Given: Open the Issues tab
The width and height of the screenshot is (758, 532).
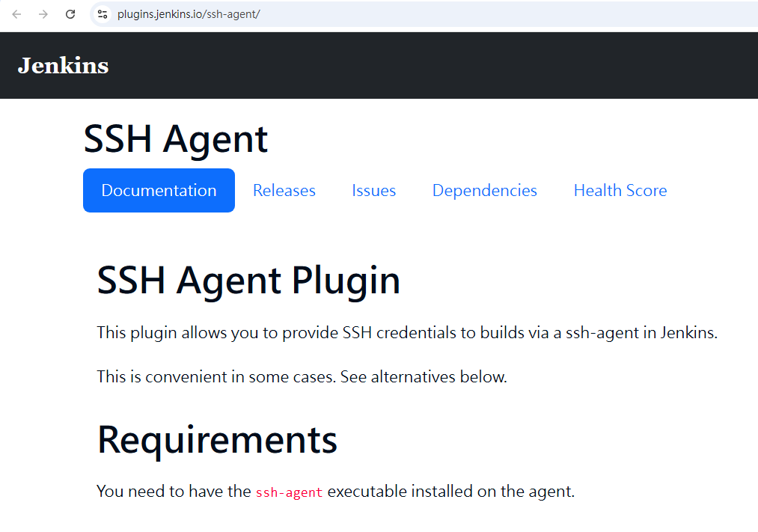Looking at the screenshot, I should point(373,190).
